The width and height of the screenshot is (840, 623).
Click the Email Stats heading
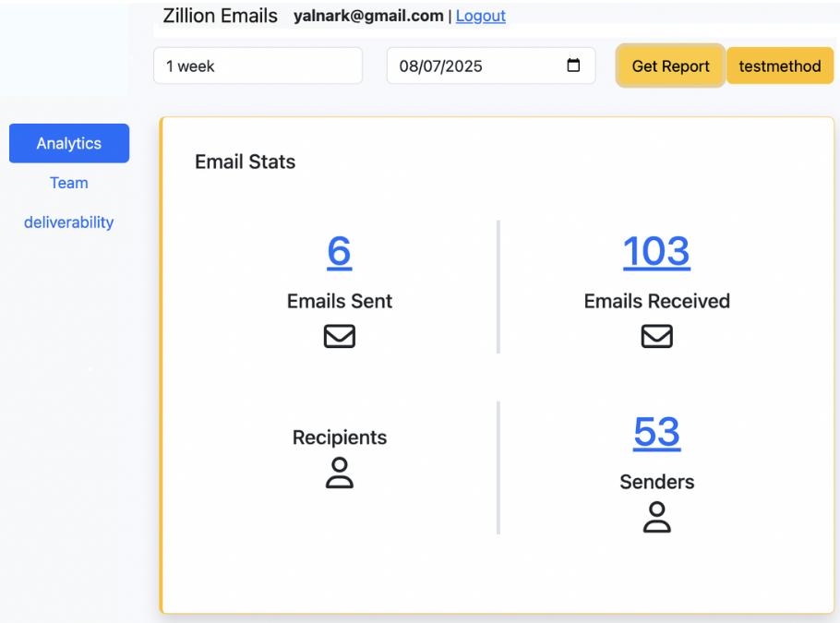pos(245,162)
